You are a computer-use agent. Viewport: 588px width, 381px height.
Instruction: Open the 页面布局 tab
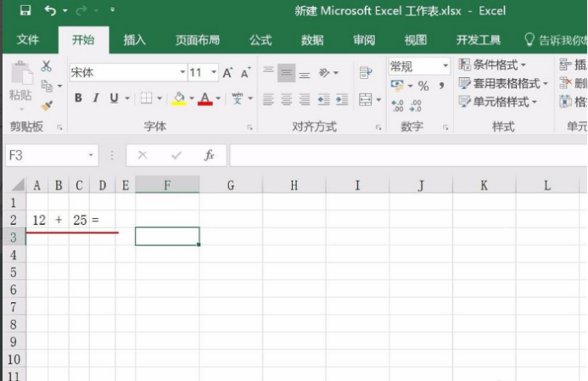point(198,40)
